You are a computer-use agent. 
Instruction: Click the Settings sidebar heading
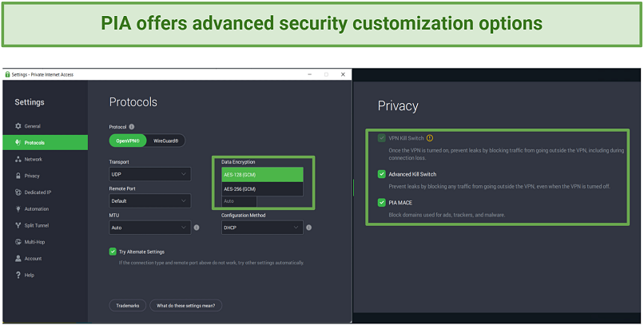coord(30,102)
